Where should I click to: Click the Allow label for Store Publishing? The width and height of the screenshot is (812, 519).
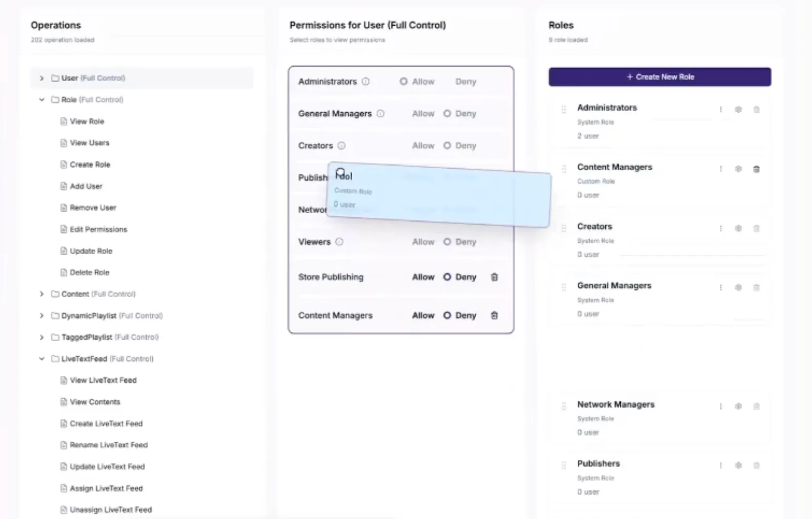(x=423, y=277)
